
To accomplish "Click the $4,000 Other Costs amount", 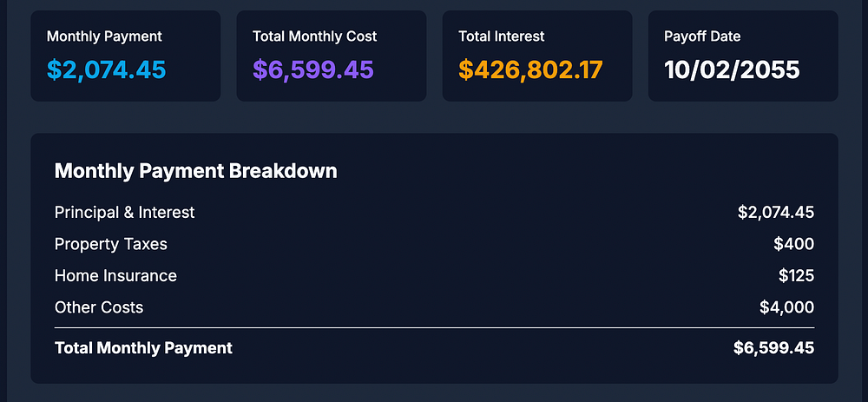I will click(x=786, y=307).
